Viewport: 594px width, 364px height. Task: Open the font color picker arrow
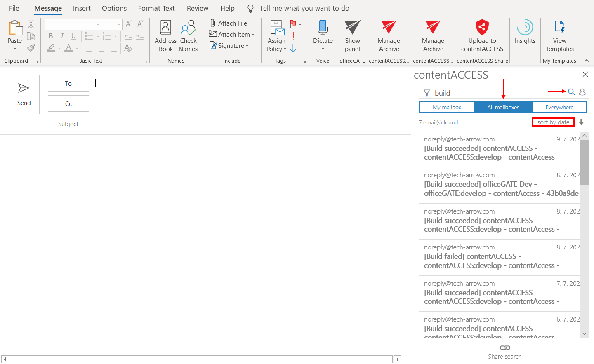pos(77,49)
